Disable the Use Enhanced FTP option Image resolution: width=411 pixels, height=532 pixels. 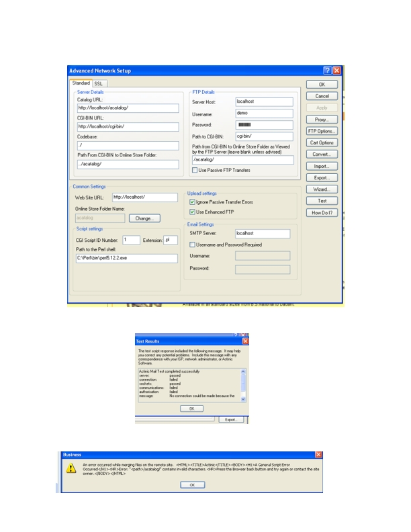click(x=193, y=212)
